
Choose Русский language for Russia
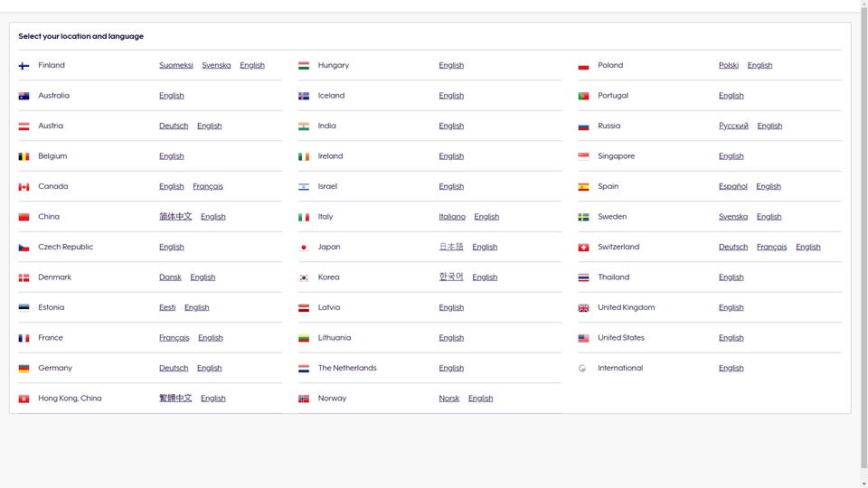733,126
